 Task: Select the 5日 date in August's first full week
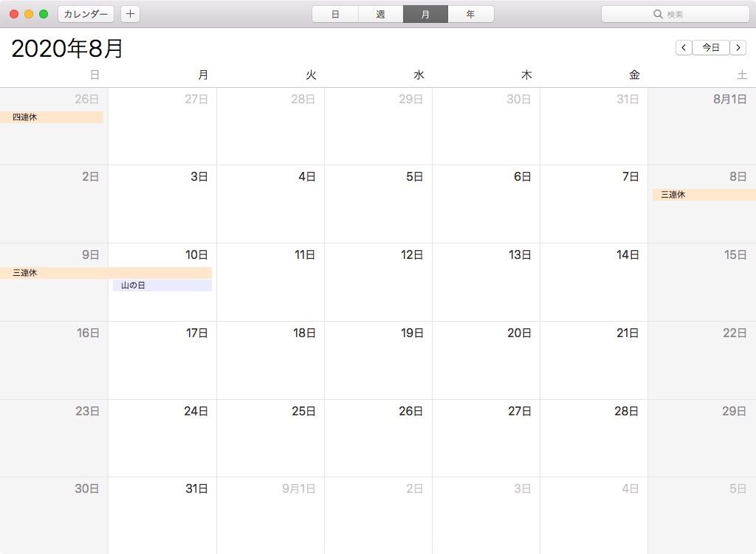coord(379,204)
